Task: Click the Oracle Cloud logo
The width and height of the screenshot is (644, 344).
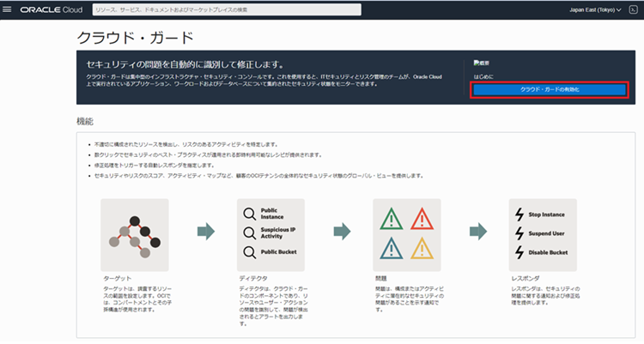Action: (x=52, y=9)
